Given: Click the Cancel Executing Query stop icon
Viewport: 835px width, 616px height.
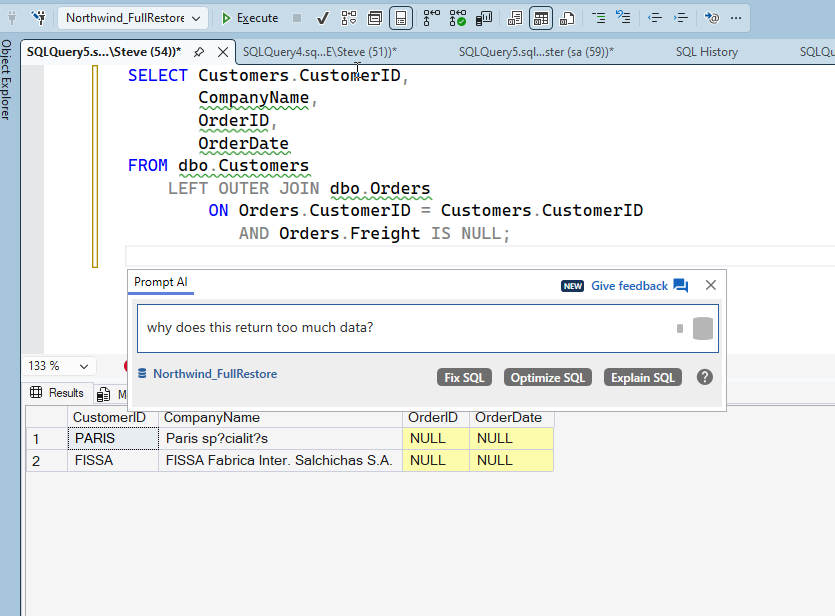Looking at the screenshot, I should click(x=297, y=18).
